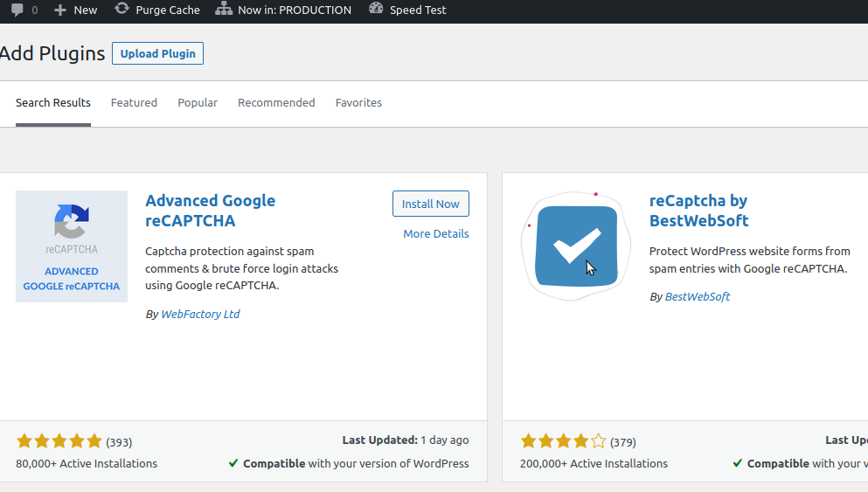Click the Compatible checkmark for reCaptcha by BestWebSoft
This screenshot has width=868, height=492.
point(737,463)
